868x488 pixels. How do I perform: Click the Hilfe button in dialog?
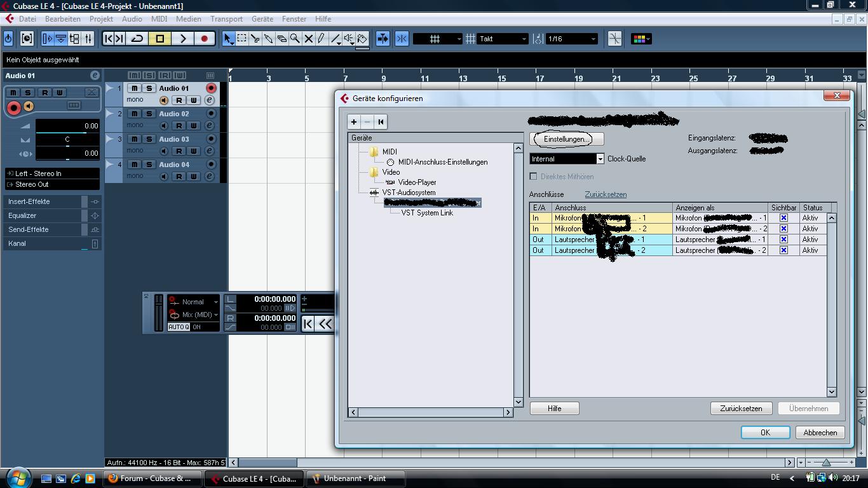pos(555,409)
